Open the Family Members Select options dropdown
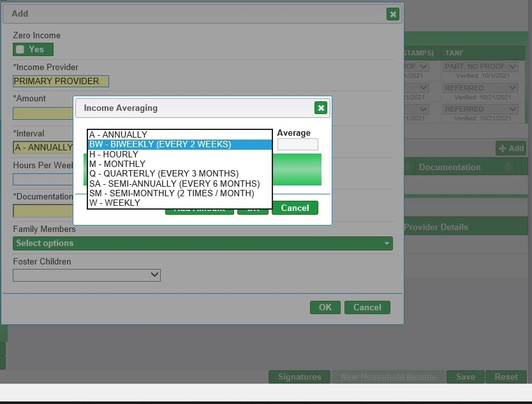The width and height of the screenshot is (532, 404). coord(202,243)
